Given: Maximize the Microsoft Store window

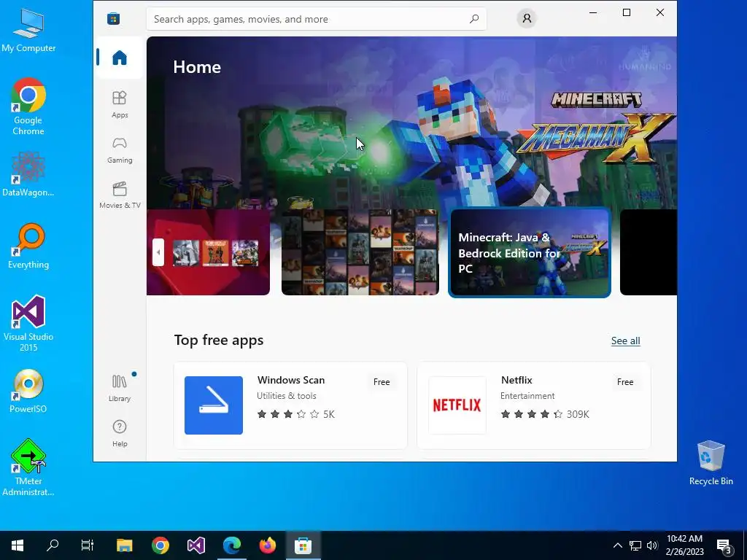Looking at the screenshot, I should click(627, 12).
